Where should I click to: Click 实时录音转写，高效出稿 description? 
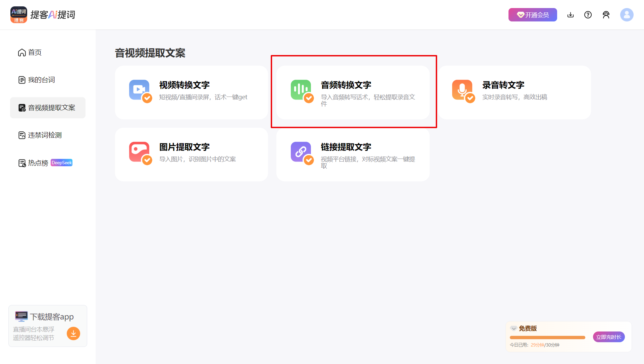click(515, 97)
